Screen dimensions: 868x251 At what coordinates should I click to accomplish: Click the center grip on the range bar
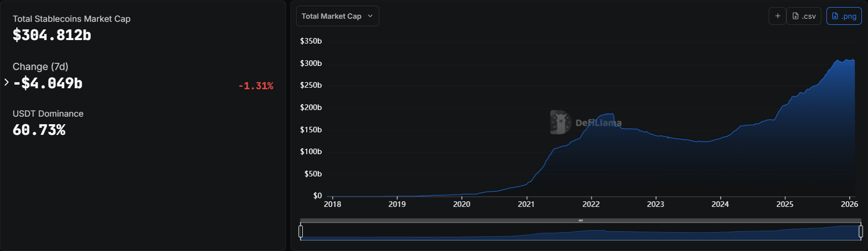pyautogui.click(x=581, y=221)
